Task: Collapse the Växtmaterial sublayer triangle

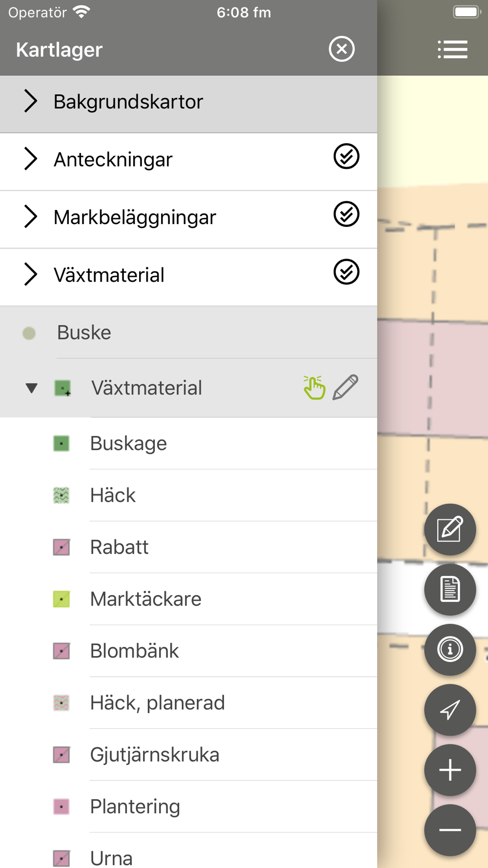Action: coord(31,388)
